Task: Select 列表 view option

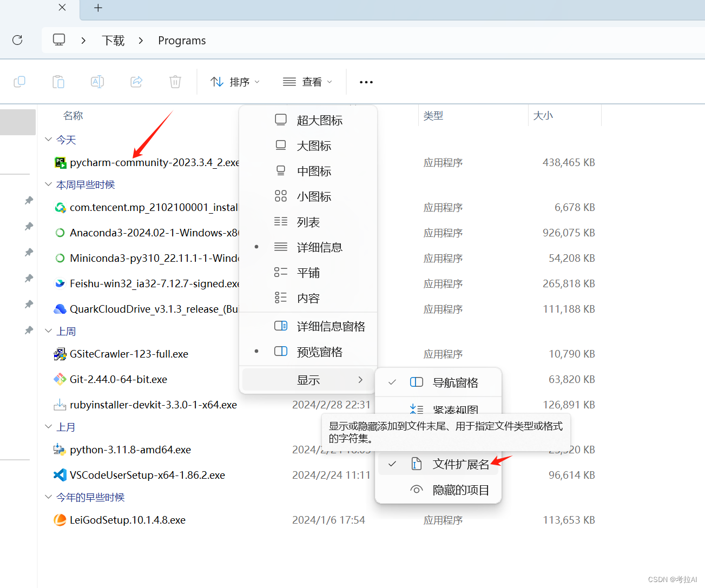Action: 308,222
